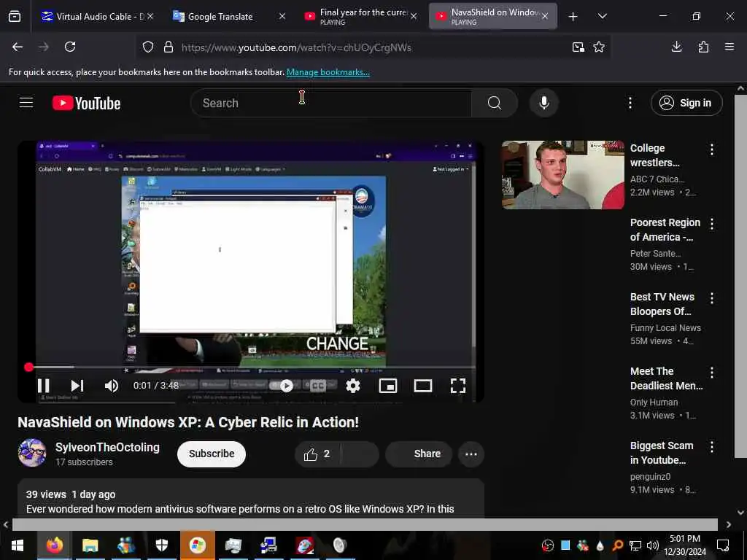
Task: Open video in full screen
Action: click(x=458, y=385)
